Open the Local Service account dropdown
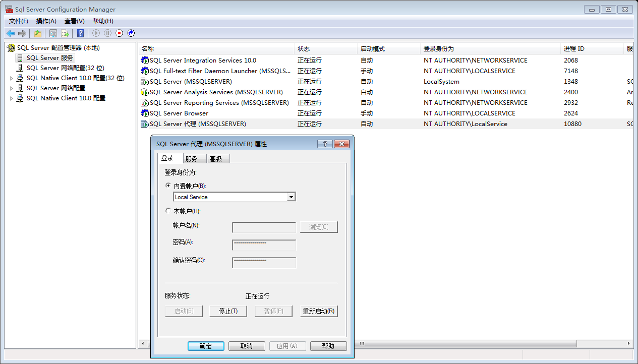 [291, 197]
